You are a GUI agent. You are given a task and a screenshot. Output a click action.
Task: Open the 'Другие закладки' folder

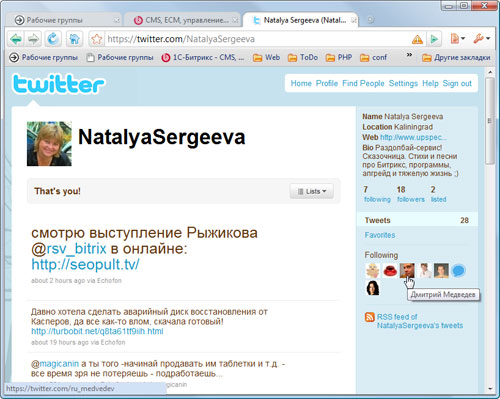tap(456, 57)
